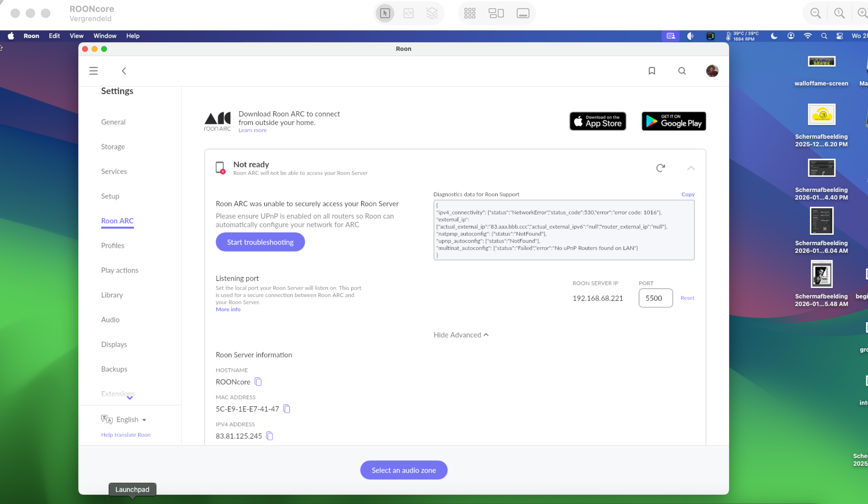Click the port number input field
868x504 pixels.
click(x=655, y=298)
